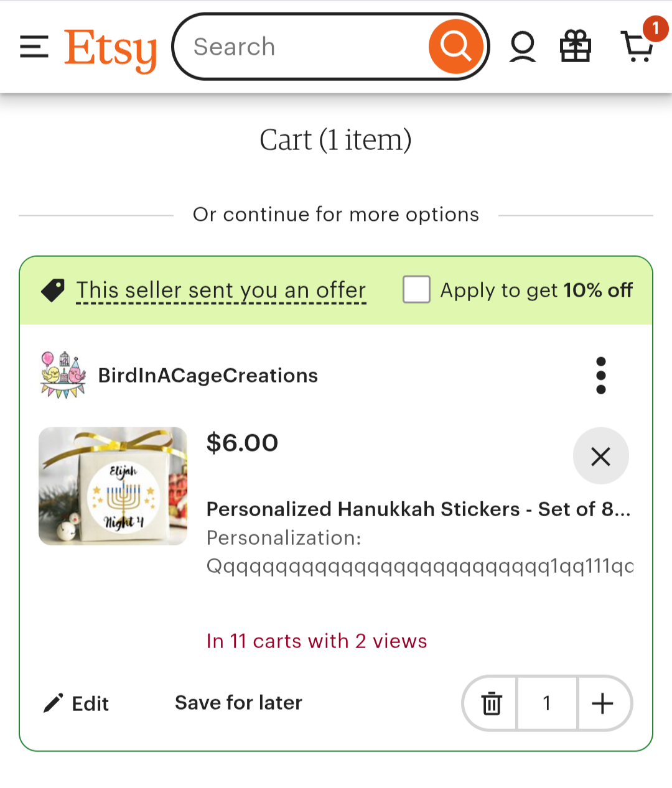
Task: Click Save for later
Action: click(x=238, y=703)
